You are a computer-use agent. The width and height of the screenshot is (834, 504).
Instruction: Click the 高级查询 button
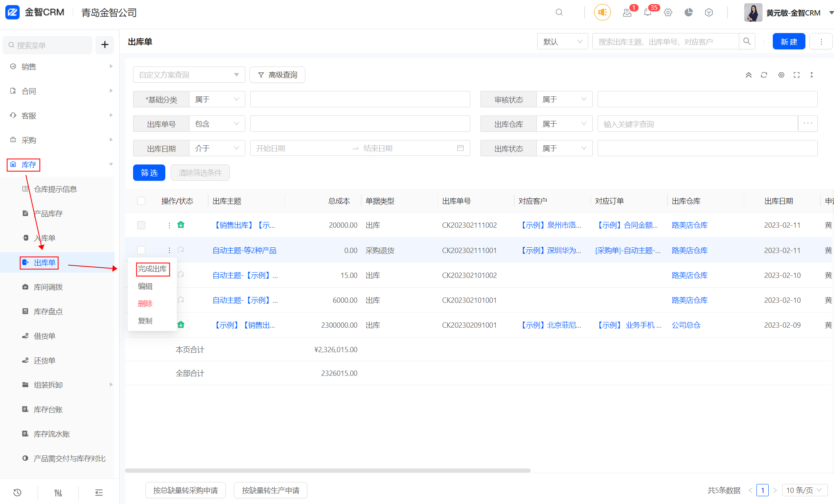(277, 75)
